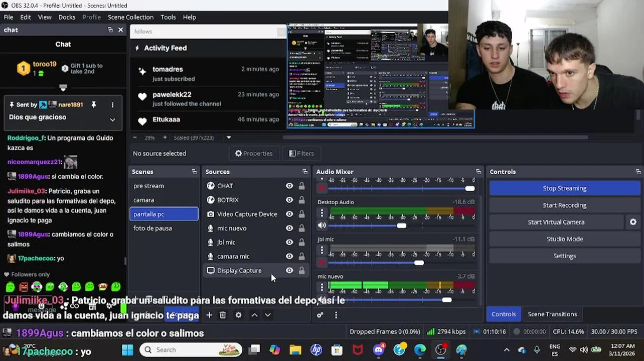The width and height of the screenshot is (644, 361).
Task: Open Desktop Audio options three-dots
Action: [x=322, y=214]
